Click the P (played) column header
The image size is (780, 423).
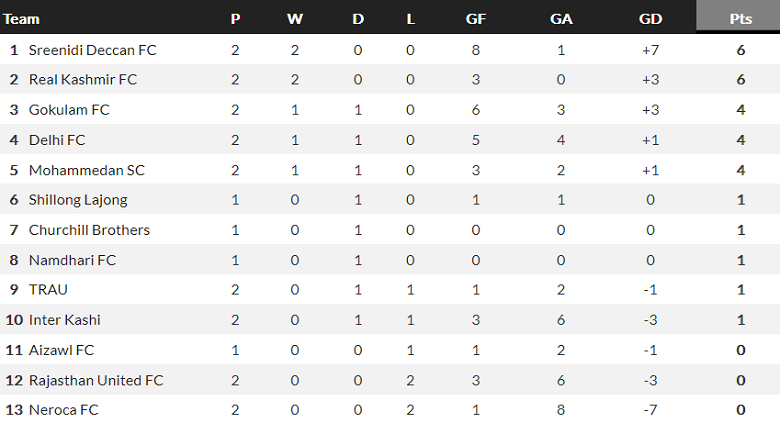click(235, 17)
